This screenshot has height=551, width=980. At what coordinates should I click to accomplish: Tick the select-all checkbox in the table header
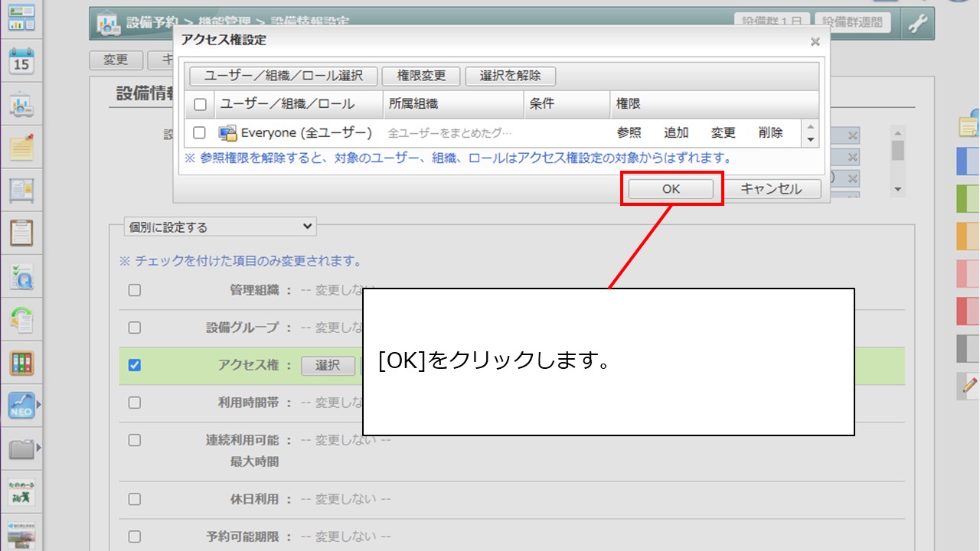[200, 105]
